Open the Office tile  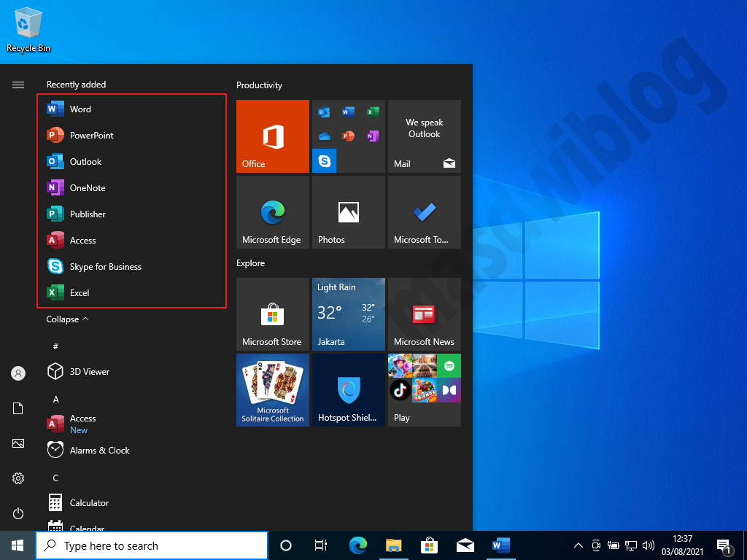(273, 136)
